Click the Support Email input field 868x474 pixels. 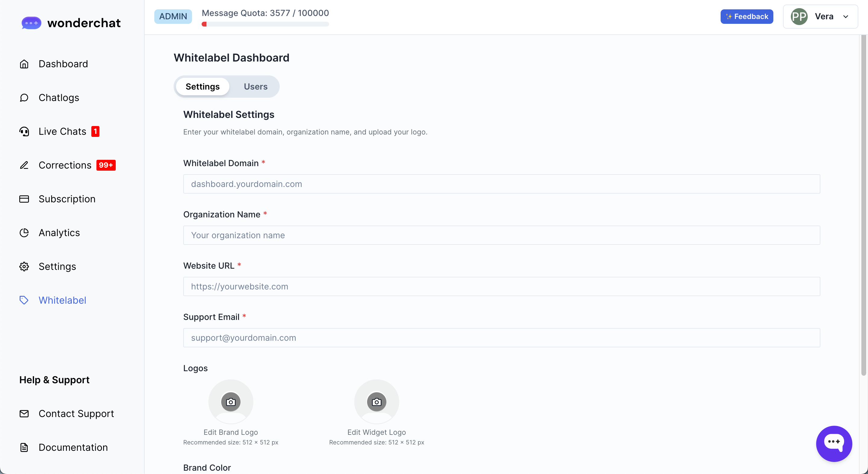pos(502,338)
